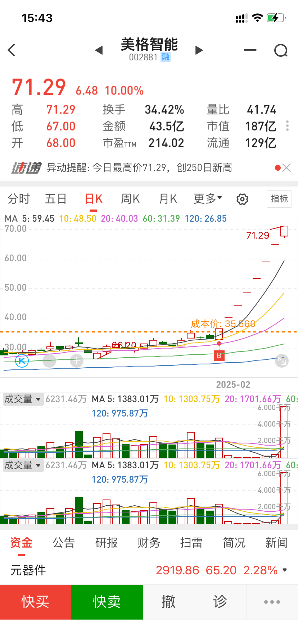Tap the 市值 187亿 value
This screenshot has width=298, height=644.
tap(261, 126)
